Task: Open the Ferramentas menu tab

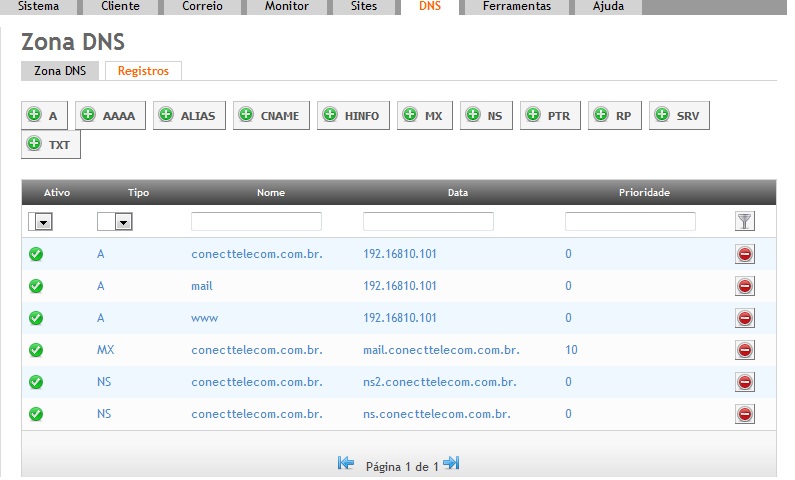Action: pyautogui.click(x=517, y=7)
